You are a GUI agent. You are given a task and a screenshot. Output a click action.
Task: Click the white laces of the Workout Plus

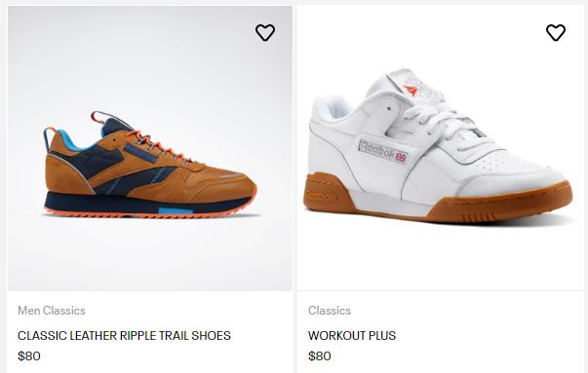[441, 118]
